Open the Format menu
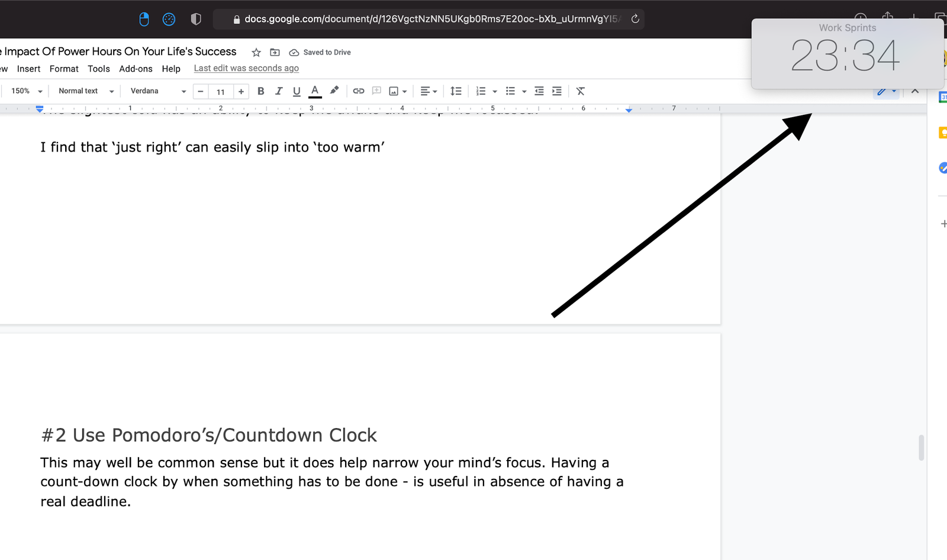 pyautogui.click(x=64, y=69)
